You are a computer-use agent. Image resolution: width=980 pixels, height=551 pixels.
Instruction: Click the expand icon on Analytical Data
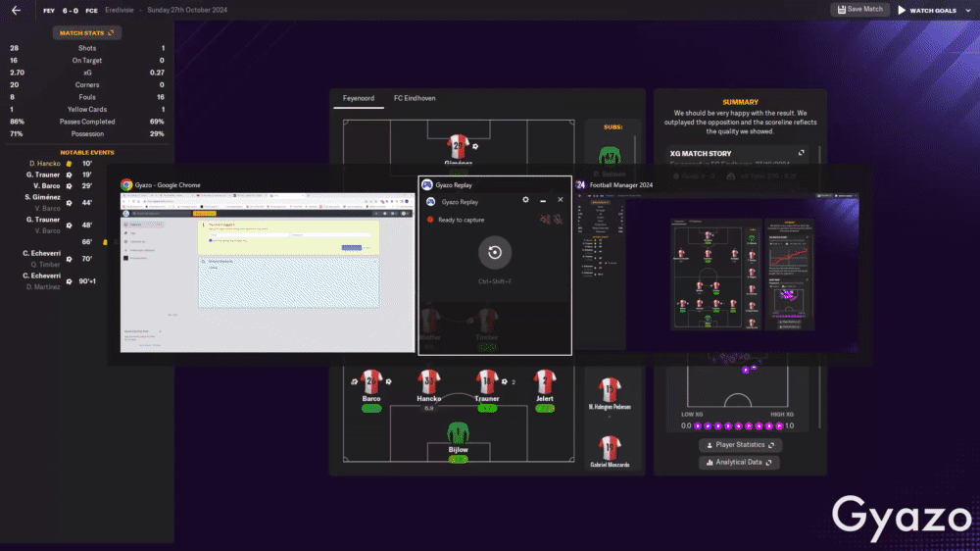tap(768, 462)
